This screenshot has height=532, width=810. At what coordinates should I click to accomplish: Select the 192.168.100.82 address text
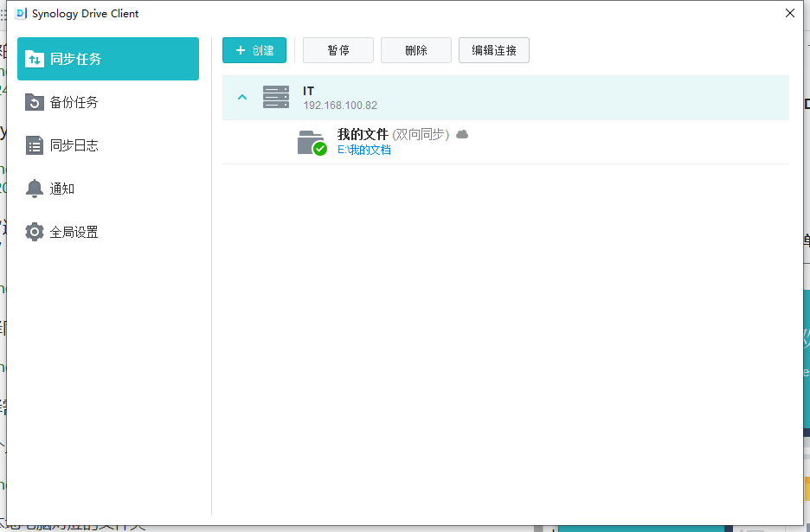(x=340, y=106)
